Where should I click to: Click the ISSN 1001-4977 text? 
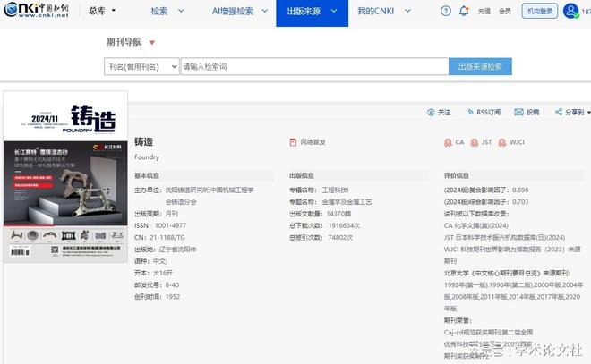coord(160,225)
